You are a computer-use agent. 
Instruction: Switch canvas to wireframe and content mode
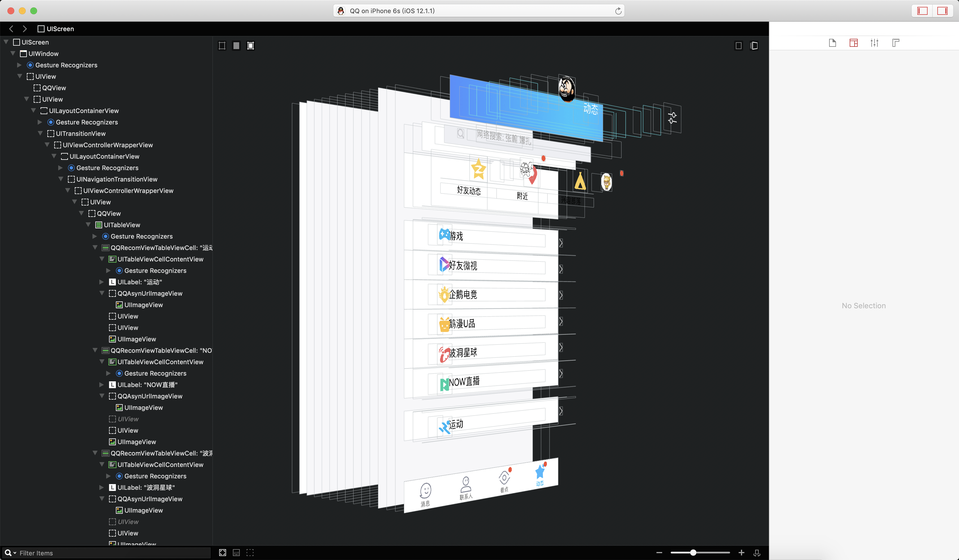click(x=250, y=46)
